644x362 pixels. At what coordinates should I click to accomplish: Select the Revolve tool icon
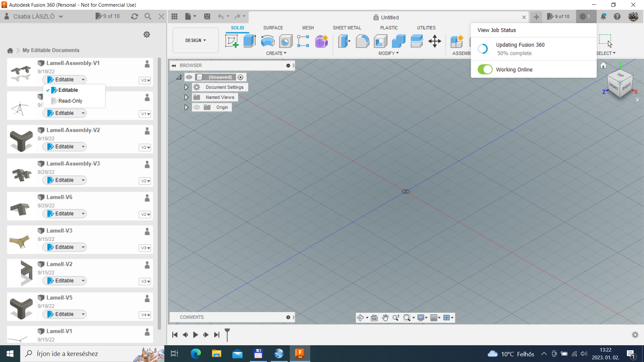pyautogui.click(x=268, y=41)
